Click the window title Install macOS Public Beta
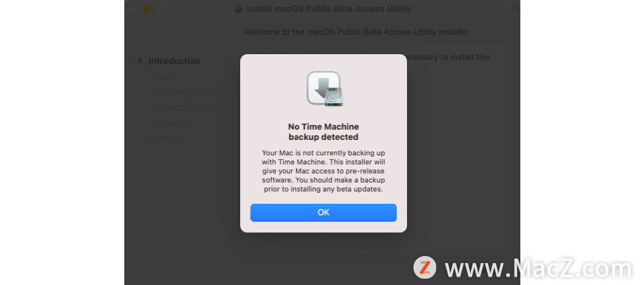644x285 pixels. [x=328, y=8]
